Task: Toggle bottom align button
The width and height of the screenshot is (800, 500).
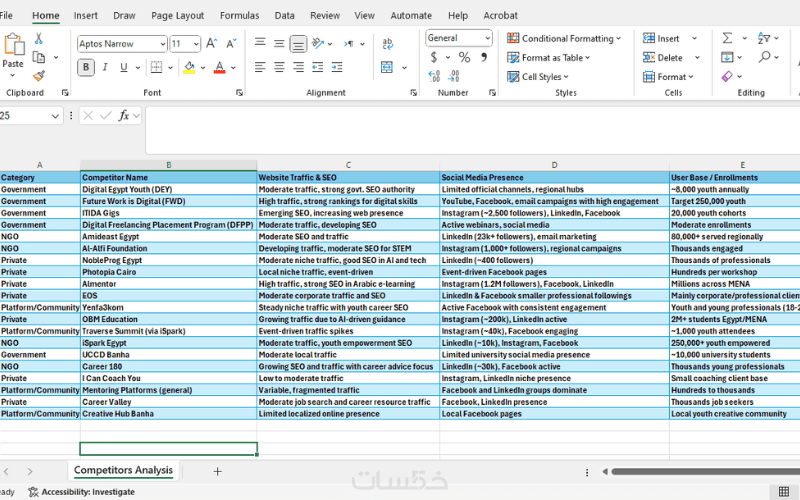Action: pos(298,44)
